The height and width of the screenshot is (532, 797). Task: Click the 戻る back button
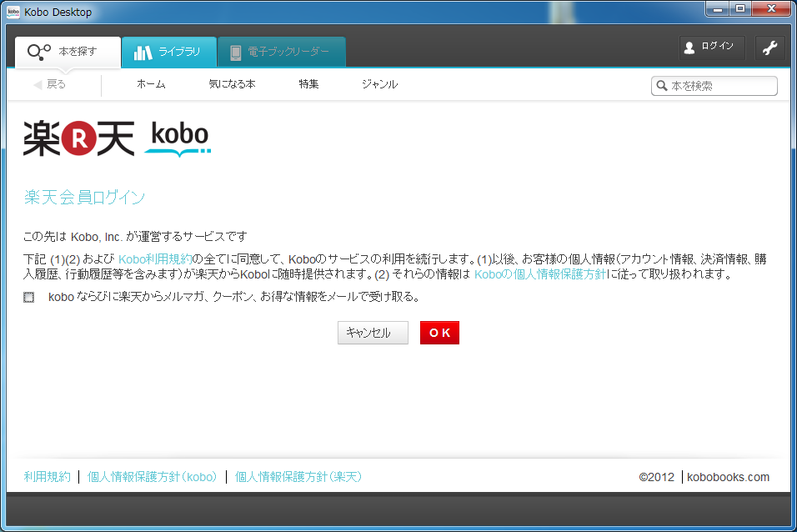(x=50, y=84)
